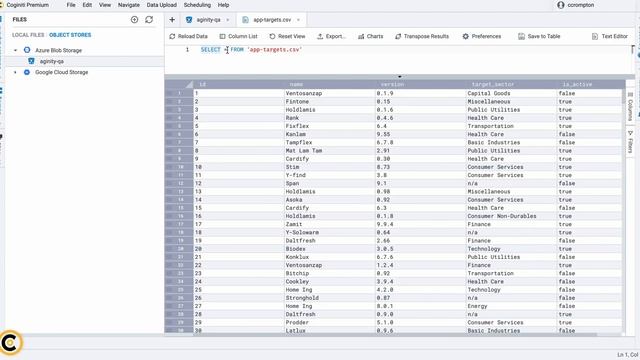Click Save to Table
This screenshot has height=360, width=640.
tap(539, 36)
